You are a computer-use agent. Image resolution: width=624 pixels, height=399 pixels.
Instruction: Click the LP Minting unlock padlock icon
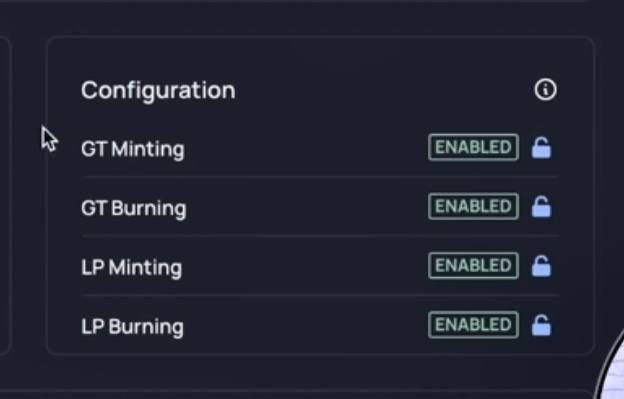coord(541,266)
